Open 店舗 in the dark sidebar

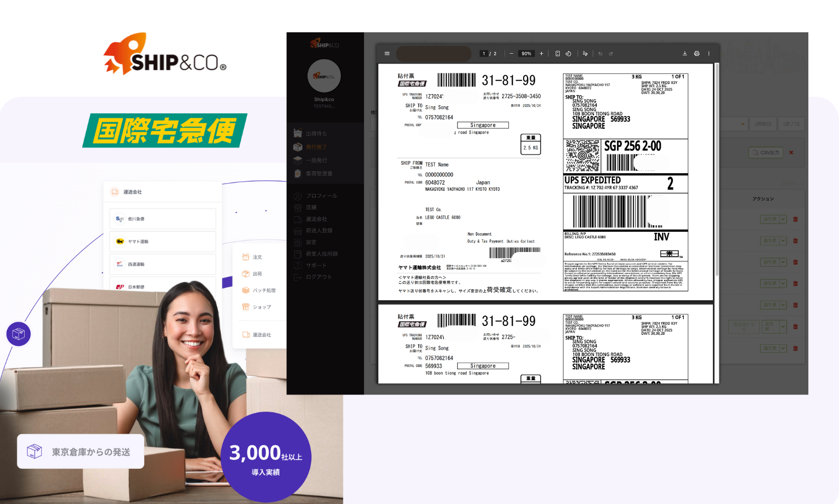pyautogui.click(x=311, y=208)
